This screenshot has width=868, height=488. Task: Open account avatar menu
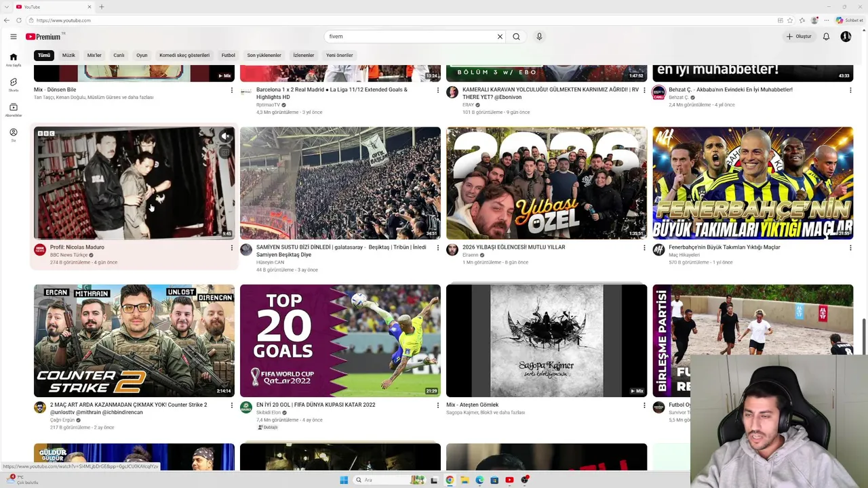(846, 37)
